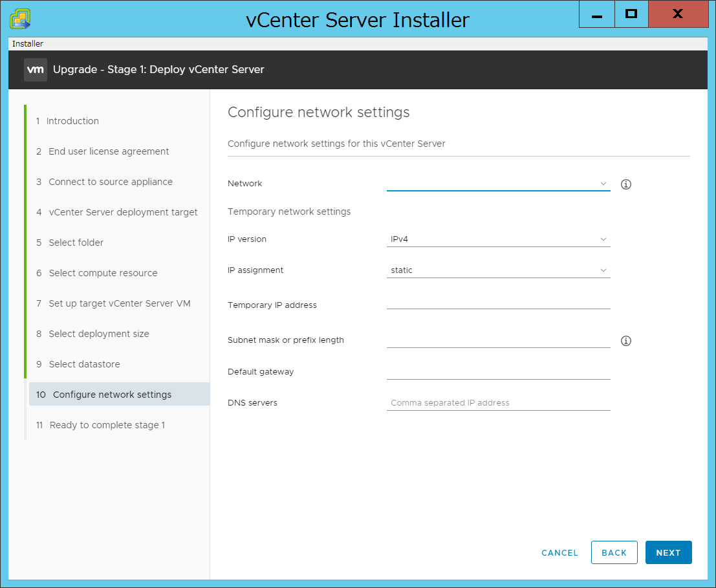This screenshot has width=716, height=588.
Task: Go to step 9 Select datastore
Action: point(78,364)
